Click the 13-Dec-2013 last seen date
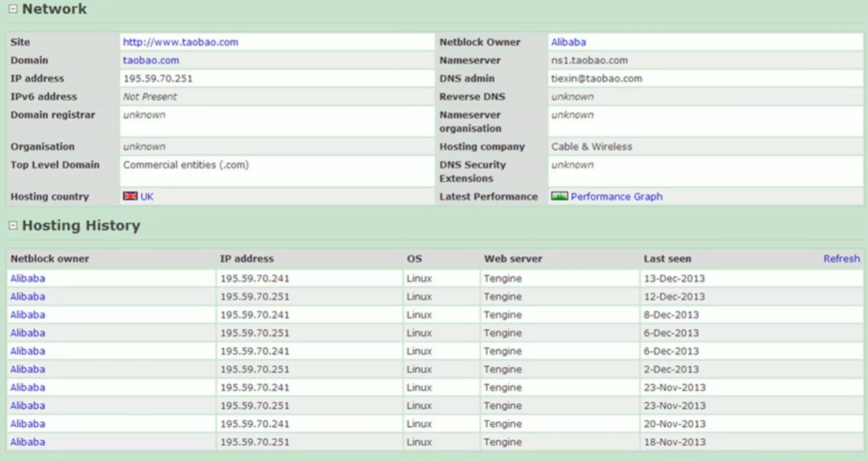Screen dimensions: 868x461 coord(674,278)
